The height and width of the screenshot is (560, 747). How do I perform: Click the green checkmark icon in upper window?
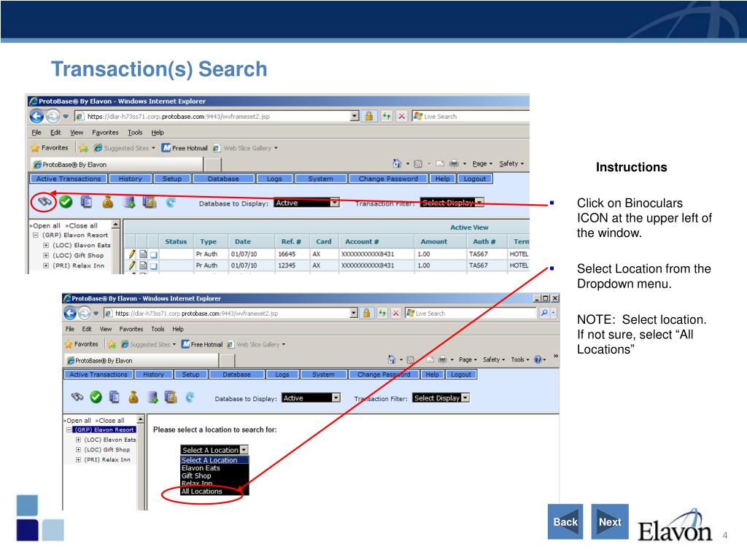click(x=66, y=202)
